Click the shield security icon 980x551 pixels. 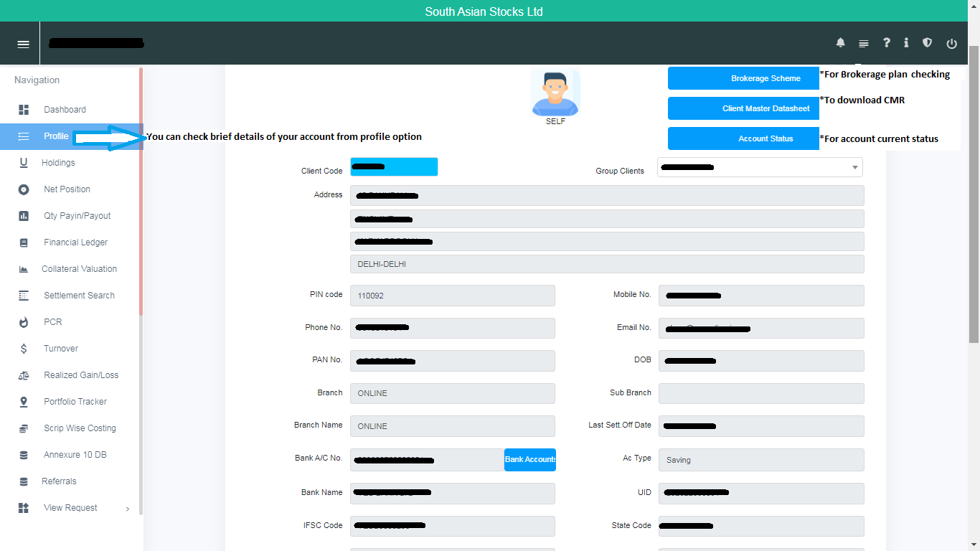(927, 43)
